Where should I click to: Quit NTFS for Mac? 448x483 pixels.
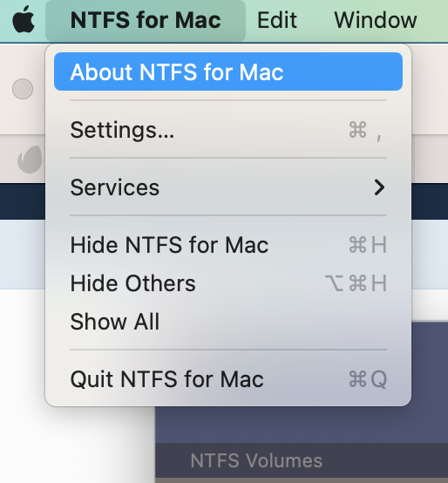coord(228,379)
